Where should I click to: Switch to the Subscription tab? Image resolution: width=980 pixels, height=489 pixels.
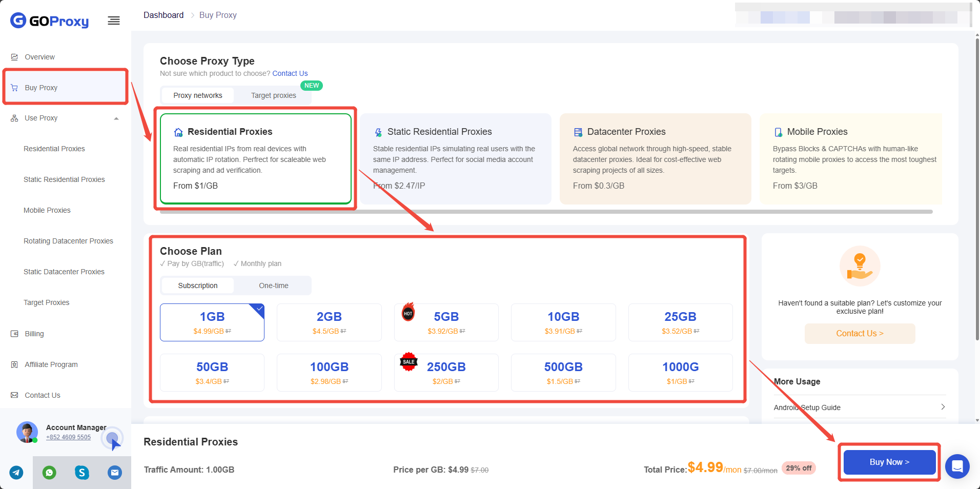pyautogui.click(x=198, y=286)
